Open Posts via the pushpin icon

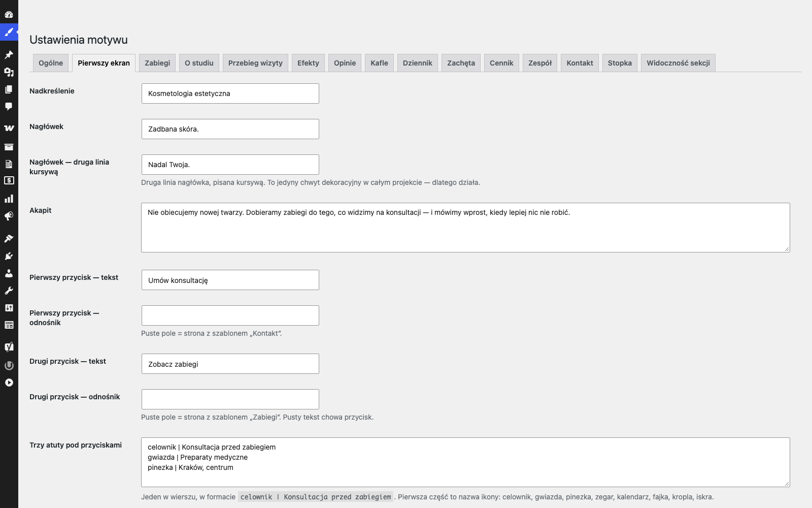tap(9, 54)
